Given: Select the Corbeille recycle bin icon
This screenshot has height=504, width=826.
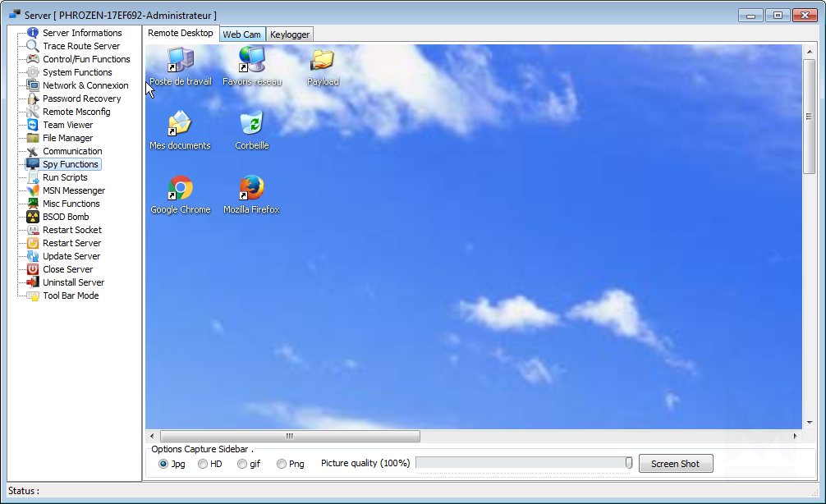Looking at the screenshot, I should [x=252, y=124].
